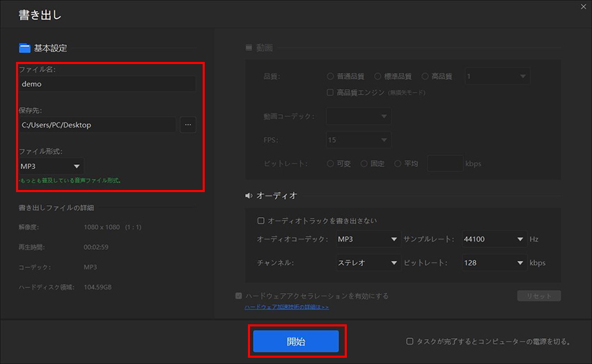Click the 保存先 path field

(x=98, y=125)
